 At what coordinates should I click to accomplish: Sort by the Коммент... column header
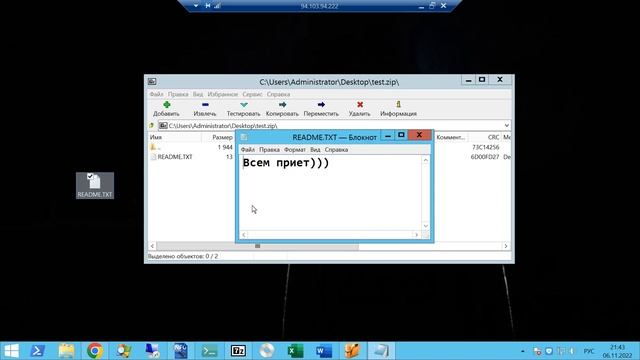coord(451,138)
